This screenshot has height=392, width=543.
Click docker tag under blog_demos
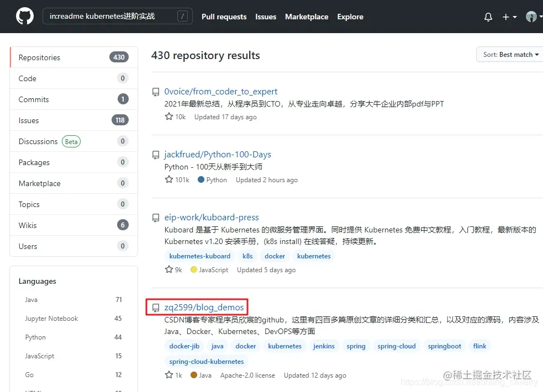coord(245,346)
